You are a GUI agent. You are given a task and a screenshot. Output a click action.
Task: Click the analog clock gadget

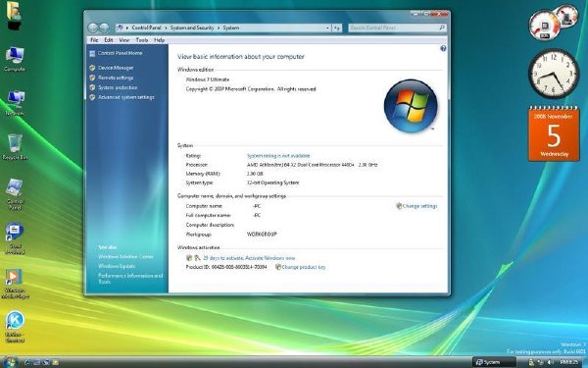pyautogui.click(x=554, y=73)
